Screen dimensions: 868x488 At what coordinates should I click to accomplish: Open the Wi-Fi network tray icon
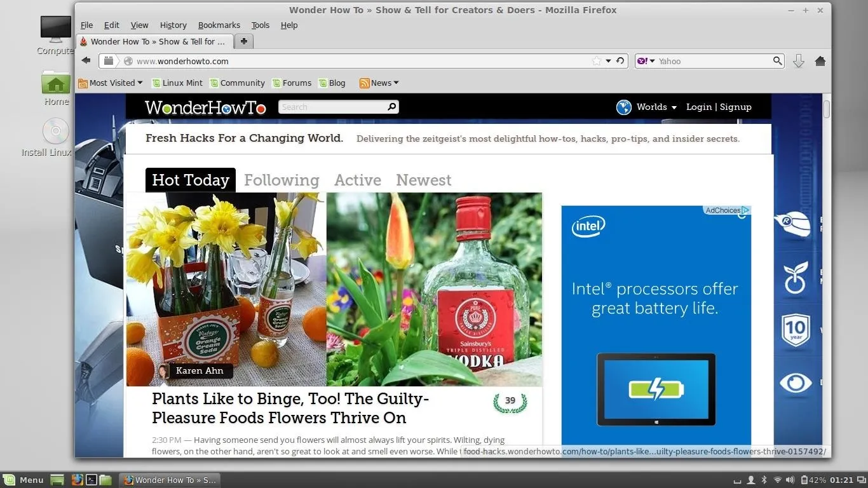point(777,480)
